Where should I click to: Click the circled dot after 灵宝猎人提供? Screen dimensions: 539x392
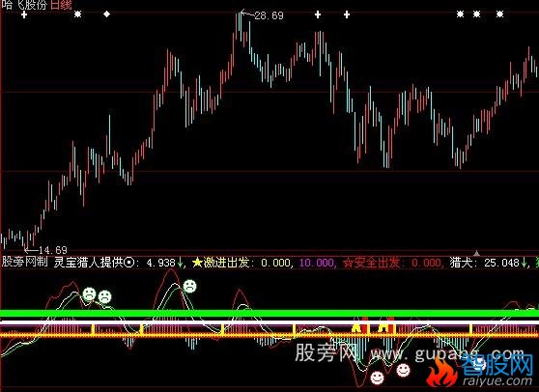coord(128,263)
